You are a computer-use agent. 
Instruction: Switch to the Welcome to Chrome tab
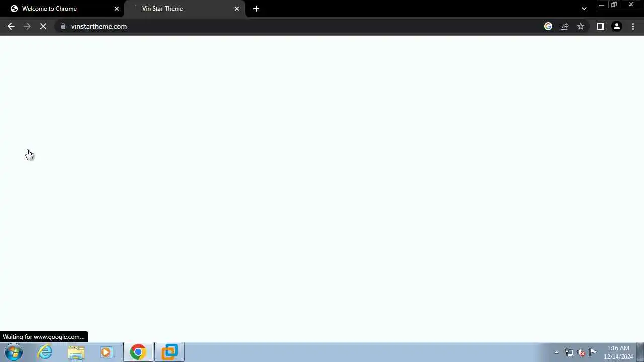62,9
